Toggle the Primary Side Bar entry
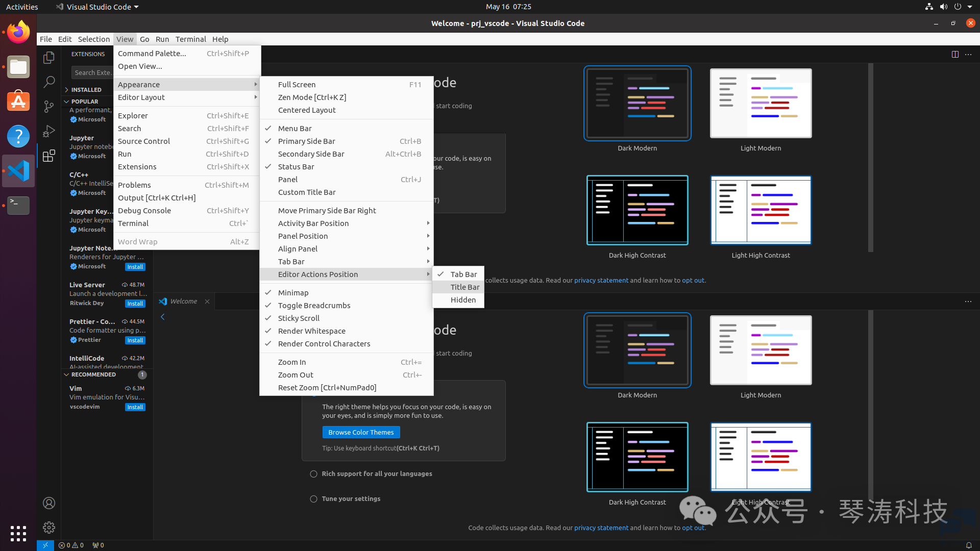 pyautogui.click(x=347, y=141)
